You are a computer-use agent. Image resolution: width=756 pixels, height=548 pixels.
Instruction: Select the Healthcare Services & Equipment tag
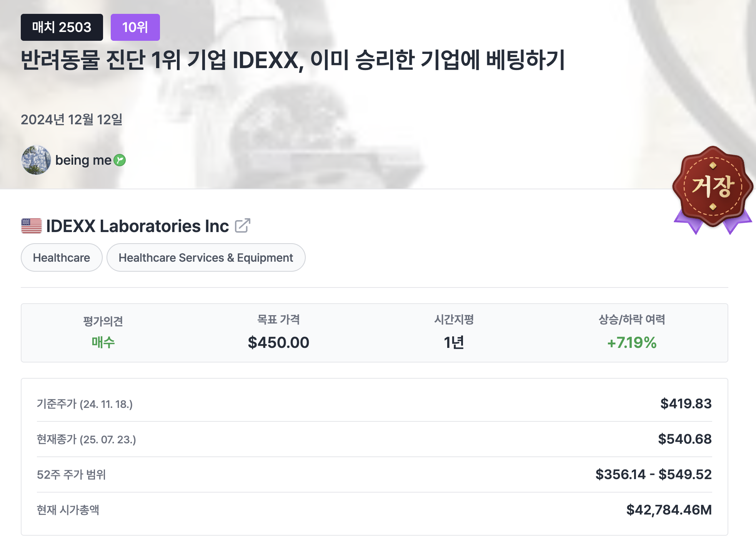click(206, 257)
